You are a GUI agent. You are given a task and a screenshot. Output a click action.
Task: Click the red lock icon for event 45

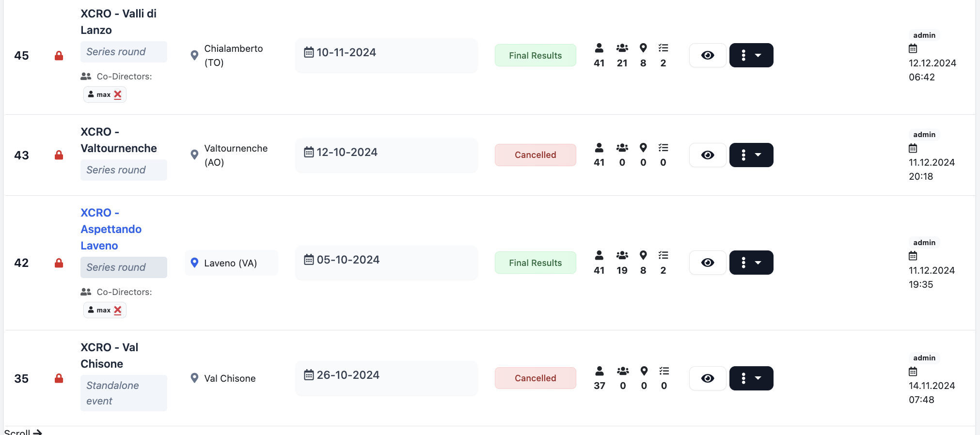59,56
